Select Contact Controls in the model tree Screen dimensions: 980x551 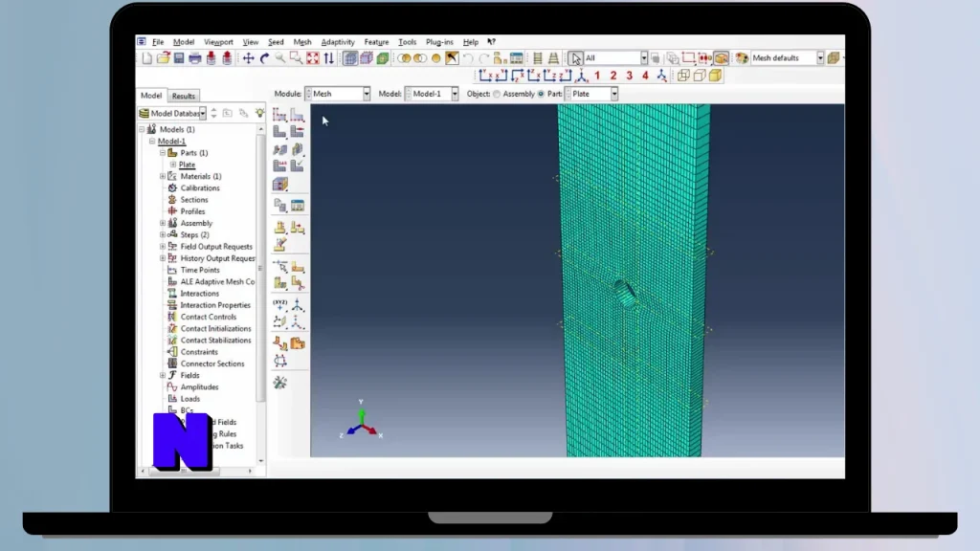click(x=208, y=318)
